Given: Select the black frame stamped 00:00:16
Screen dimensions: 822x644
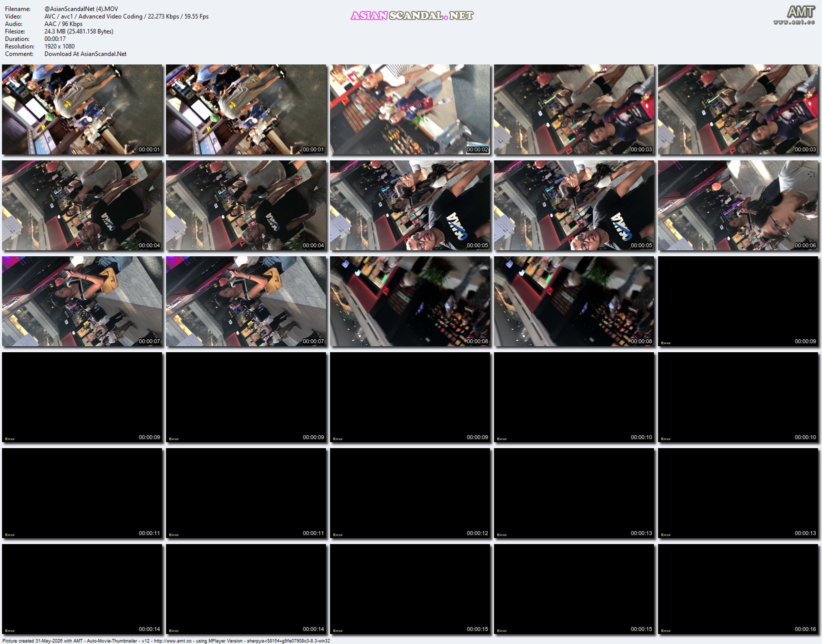Looking at the screenshot, I should [738, 589].
